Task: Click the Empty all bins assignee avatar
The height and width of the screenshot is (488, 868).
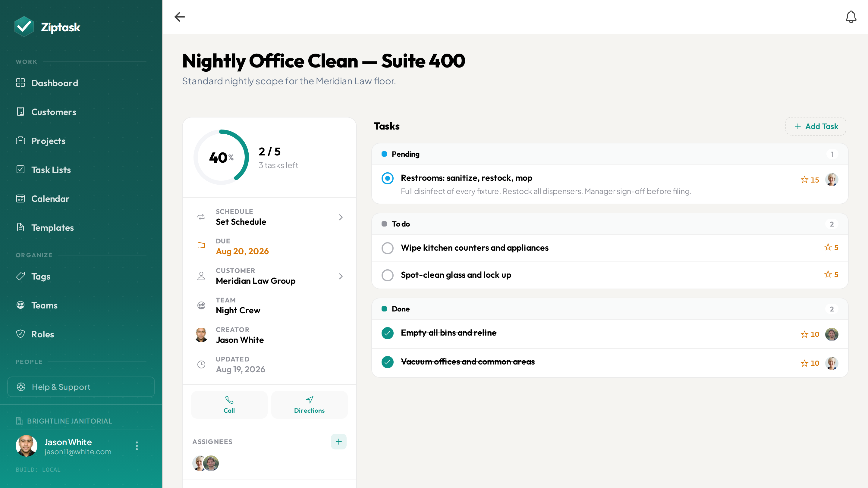Action: coord(832,334)
